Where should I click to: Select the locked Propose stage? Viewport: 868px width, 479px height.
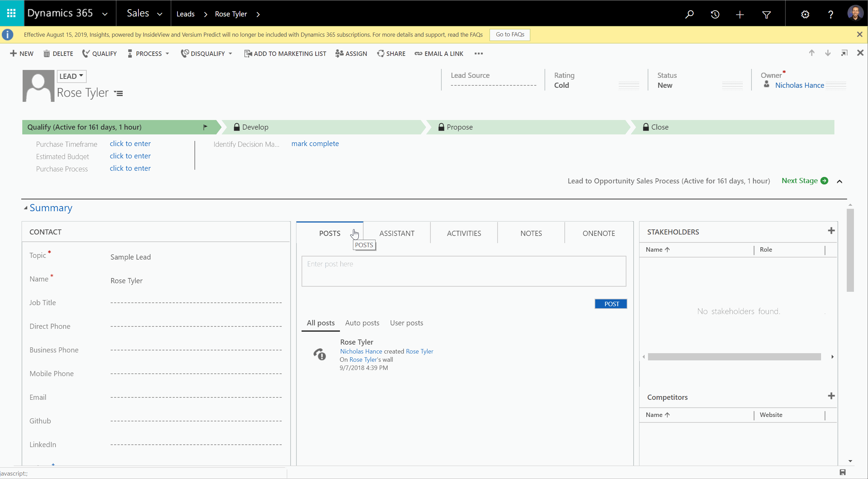tap(526, 127)
